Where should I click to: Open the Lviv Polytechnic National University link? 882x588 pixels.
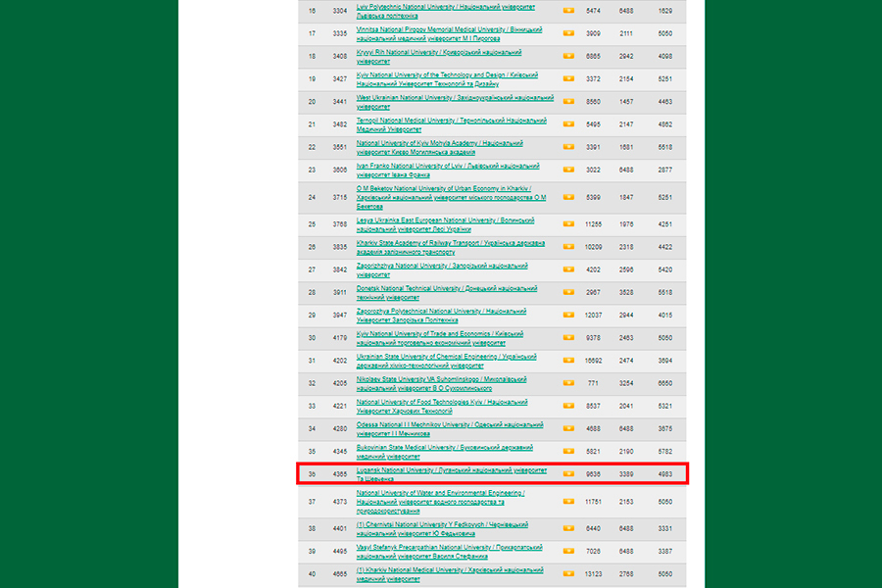446,11
